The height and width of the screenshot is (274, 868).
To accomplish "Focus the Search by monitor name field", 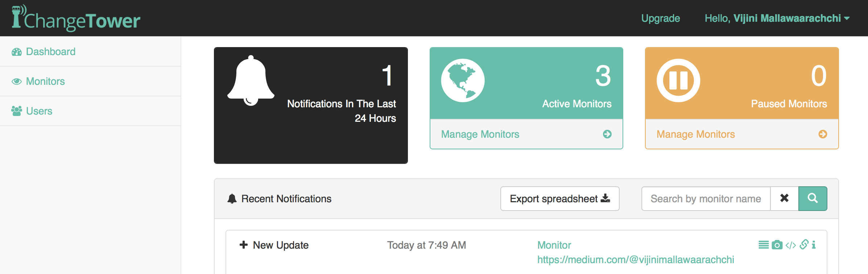I will pyautogui.click(x=706, y=199).
